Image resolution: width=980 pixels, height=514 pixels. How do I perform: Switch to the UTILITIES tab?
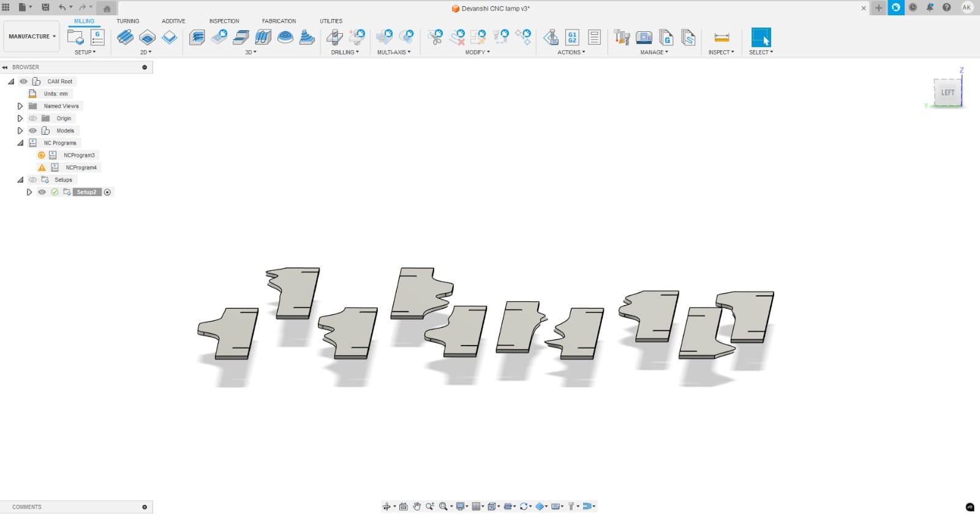click(x=331, y=21)
